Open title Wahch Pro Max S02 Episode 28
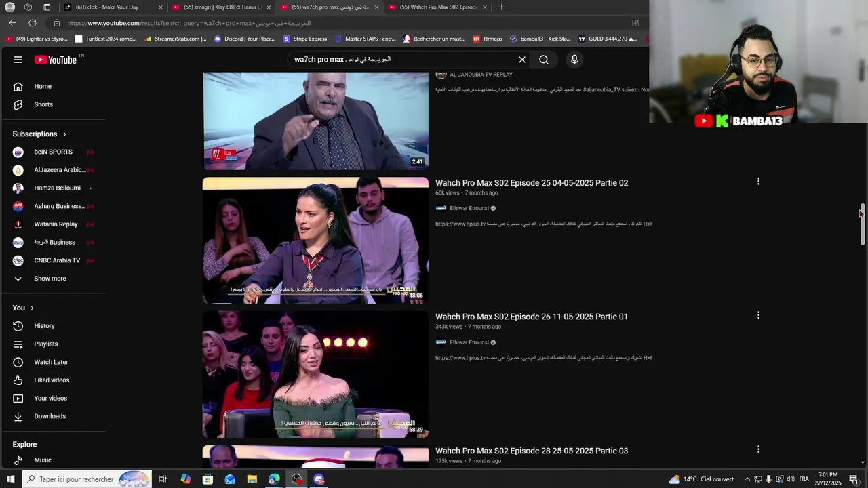This screenshot has height=488, width=868. click(532, 451)
